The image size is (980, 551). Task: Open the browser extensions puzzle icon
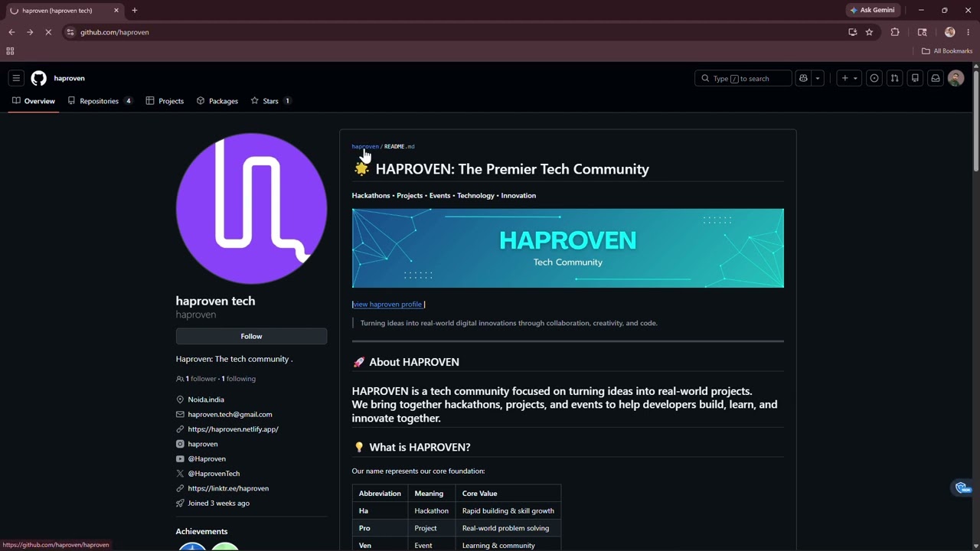tap(895, 32)
